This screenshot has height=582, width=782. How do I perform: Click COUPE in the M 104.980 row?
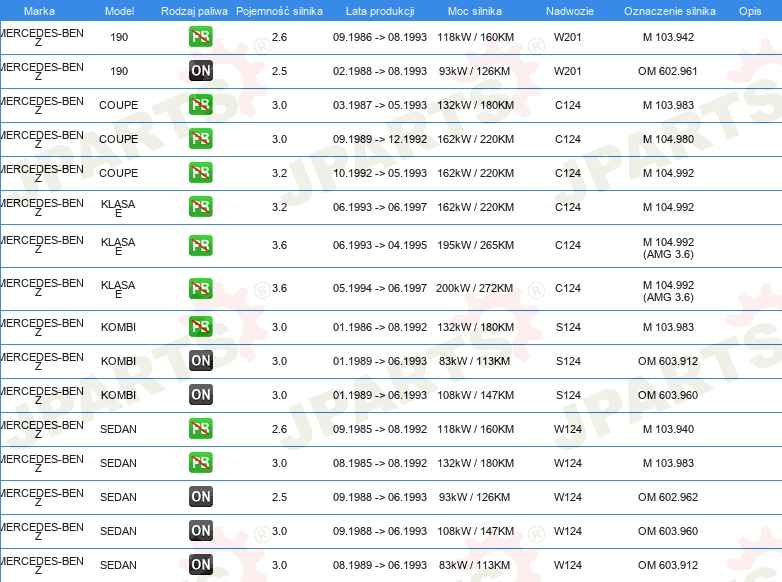pyautogui.click(x=119, y=139)
